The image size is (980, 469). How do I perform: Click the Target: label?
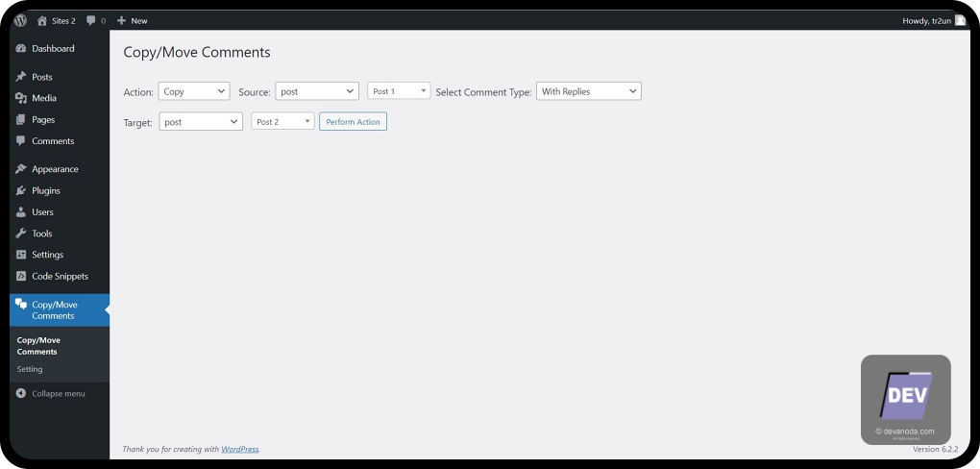click(137, 123)
